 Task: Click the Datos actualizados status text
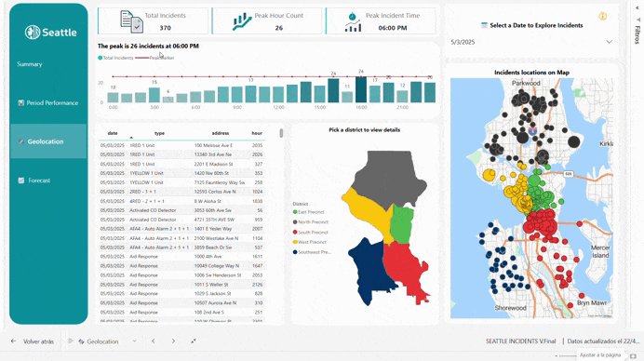(603, 341)
